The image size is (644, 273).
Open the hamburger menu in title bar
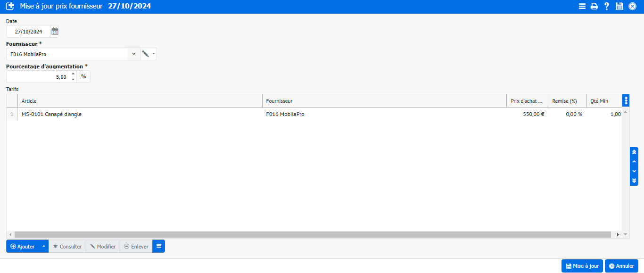click(x=582, y=7)
